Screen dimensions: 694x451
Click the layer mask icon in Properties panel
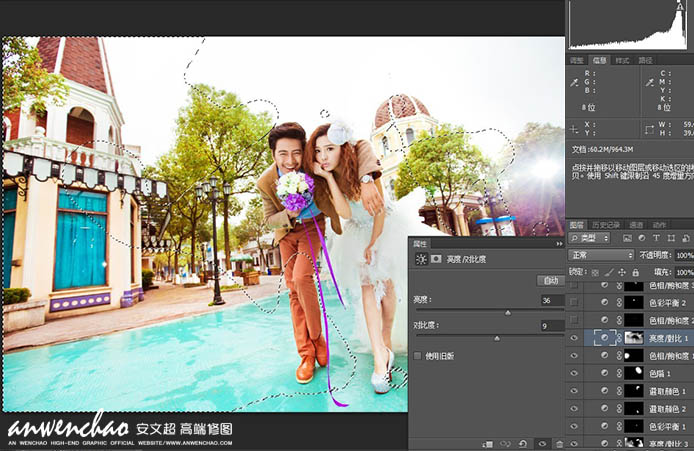click(436, 259)
